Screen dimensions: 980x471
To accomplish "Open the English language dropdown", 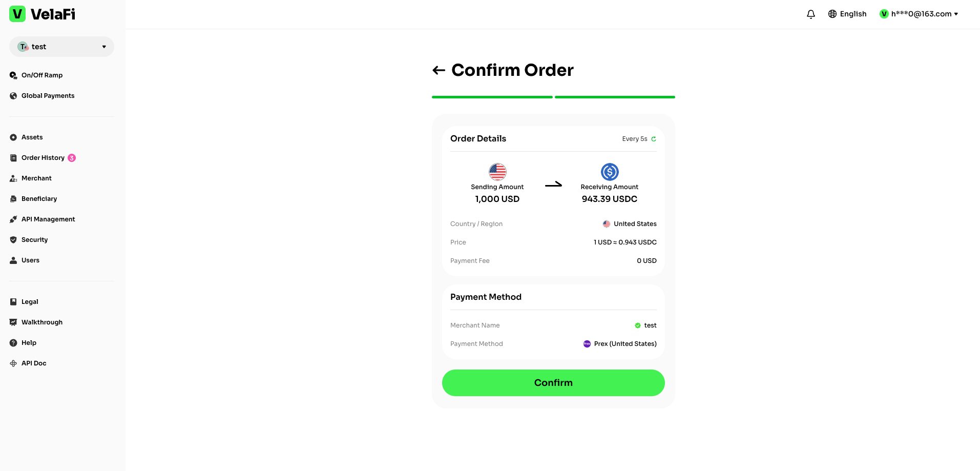I will pos(847,14).
